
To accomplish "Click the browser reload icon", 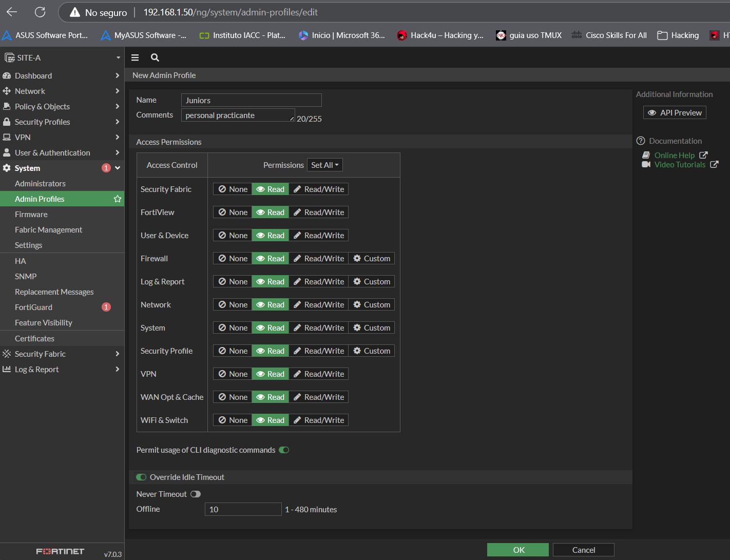I will (40, 12).
